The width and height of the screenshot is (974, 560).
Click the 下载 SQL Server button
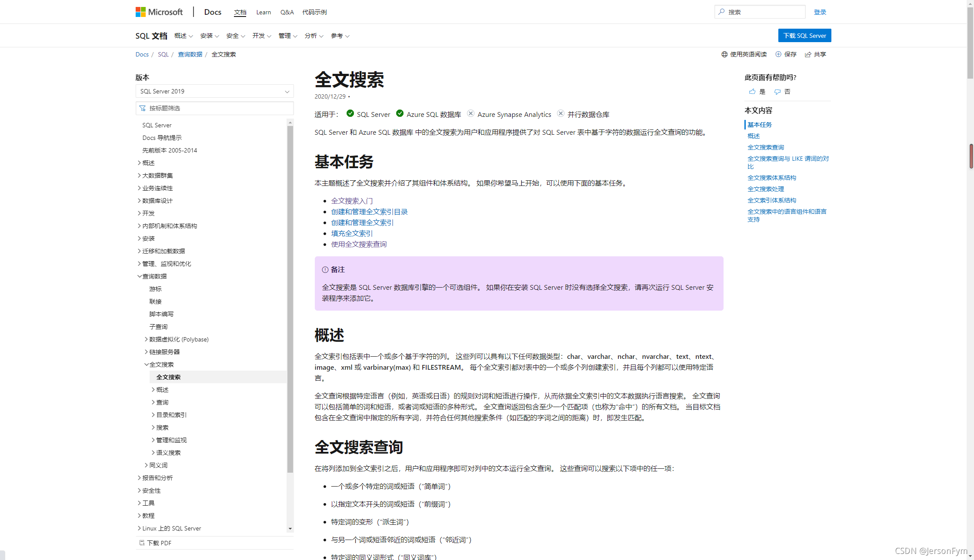click(804, 36)
